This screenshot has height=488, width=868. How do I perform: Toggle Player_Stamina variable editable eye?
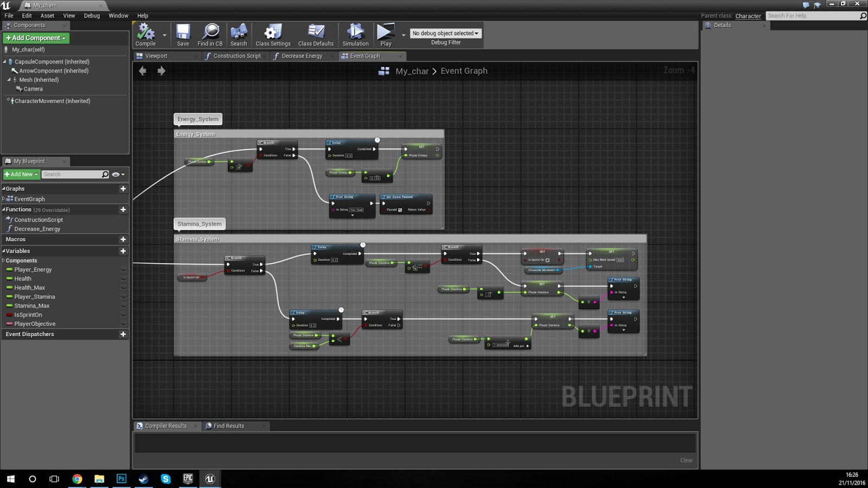pos(123,297)
